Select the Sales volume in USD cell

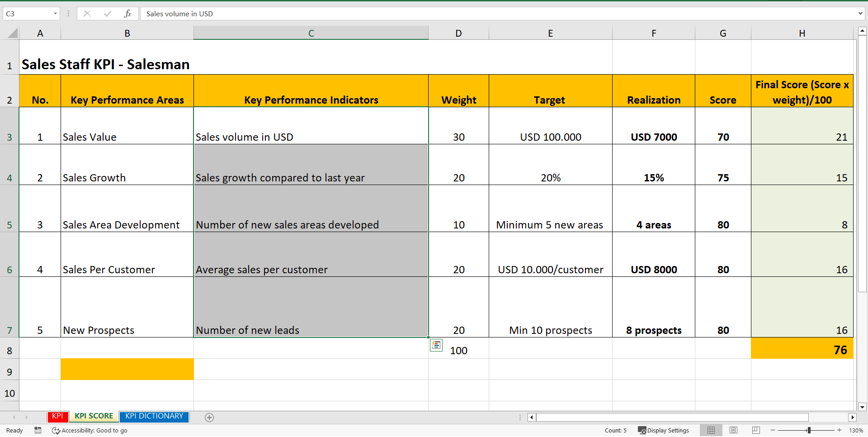click(x=311, y=126)
